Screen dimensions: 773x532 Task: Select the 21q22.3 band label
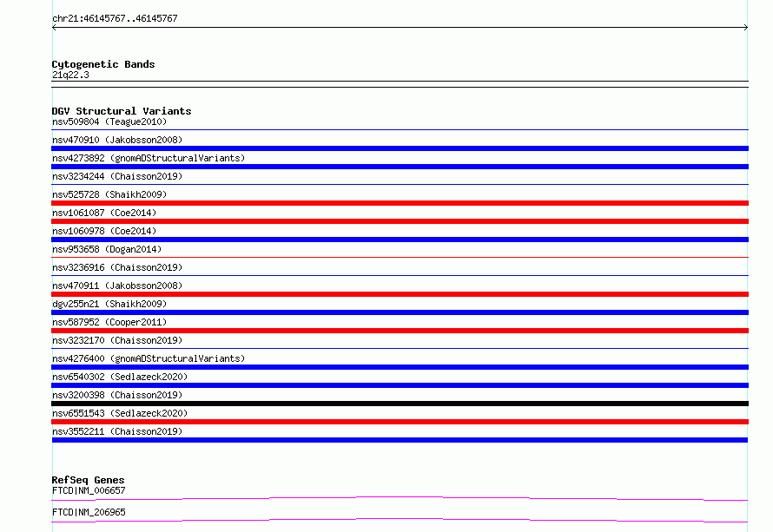click(70, 75)
